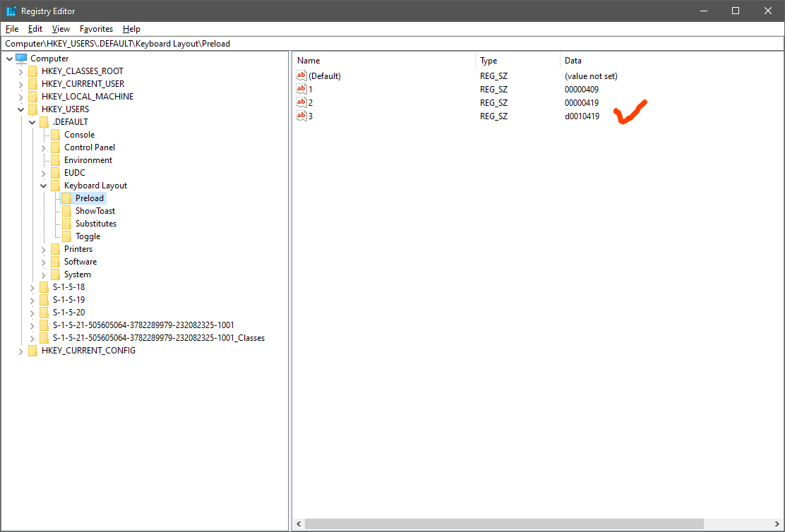Click the string icon of value 2
Image resolution: width=785 pixels, height=532 pixels.
point(301,102)
